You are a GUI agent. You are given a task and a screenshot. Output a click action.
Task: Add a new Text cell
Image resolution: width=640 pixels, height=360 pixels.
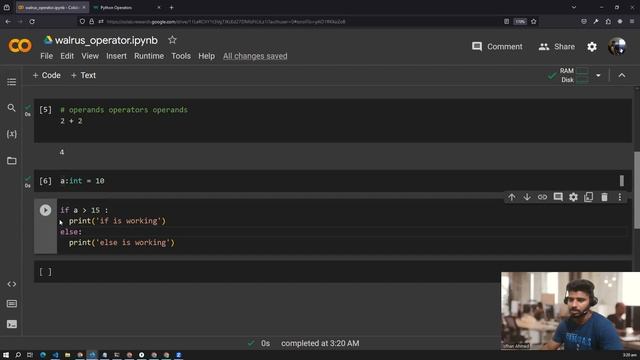click(83, 75)
